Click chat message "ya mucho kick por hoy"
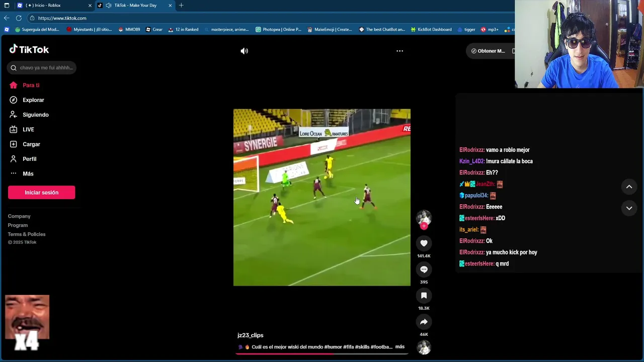644x362 pixels. tap(512, 252)
